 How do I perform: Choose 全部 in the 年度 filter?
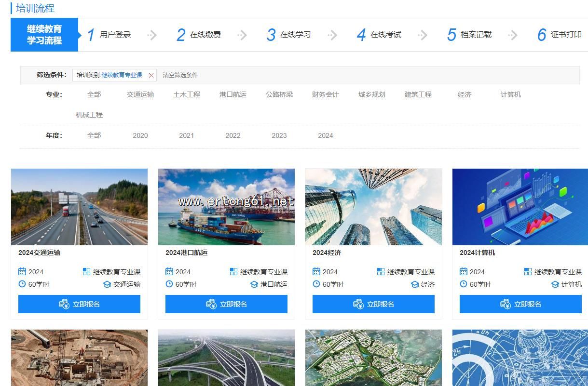(x=94, y=135)
